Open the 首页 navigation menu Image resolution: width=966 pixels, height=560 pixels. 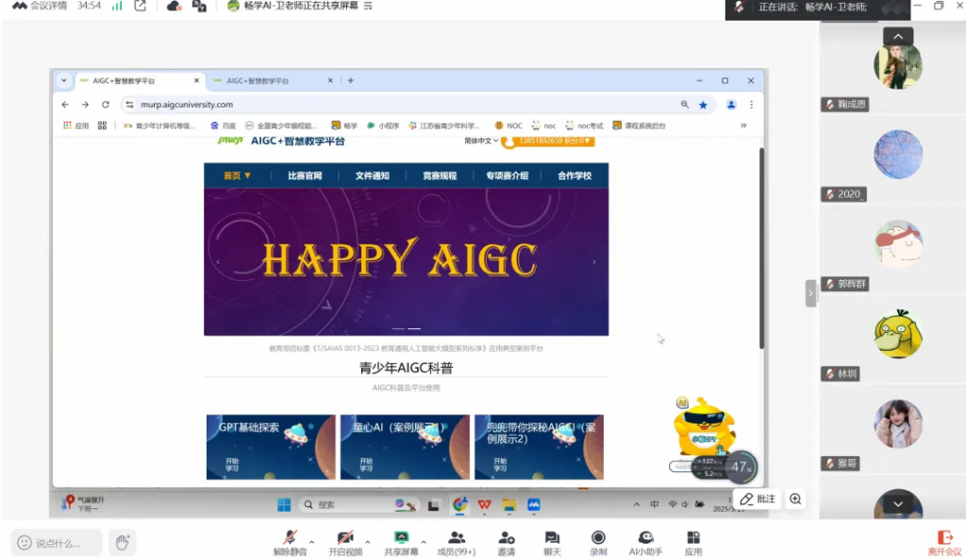pos(237,176)
